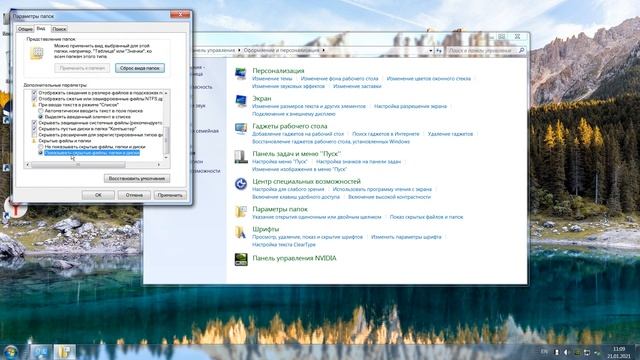Click the volume speaker tray icon
Screen dimensions: 640x360
566,352
